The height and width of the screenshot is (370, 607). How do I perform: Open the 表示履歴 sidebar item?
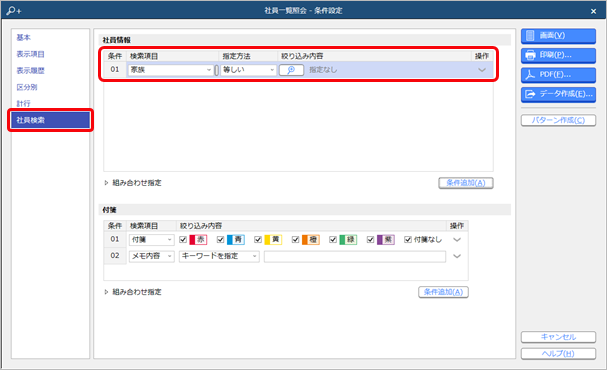30,71
